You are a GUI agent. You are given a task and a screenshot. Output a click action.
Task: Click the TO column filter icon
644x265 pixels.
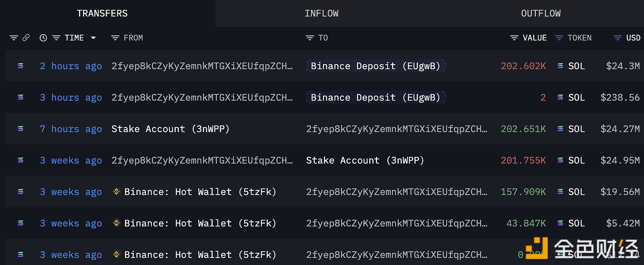click(x=310, y=38)
